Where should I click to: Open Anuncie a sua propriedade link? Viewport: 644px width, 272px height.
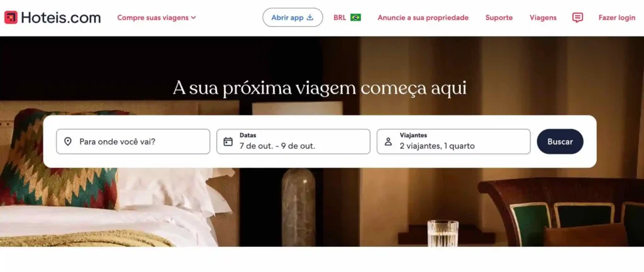[423, 18]
